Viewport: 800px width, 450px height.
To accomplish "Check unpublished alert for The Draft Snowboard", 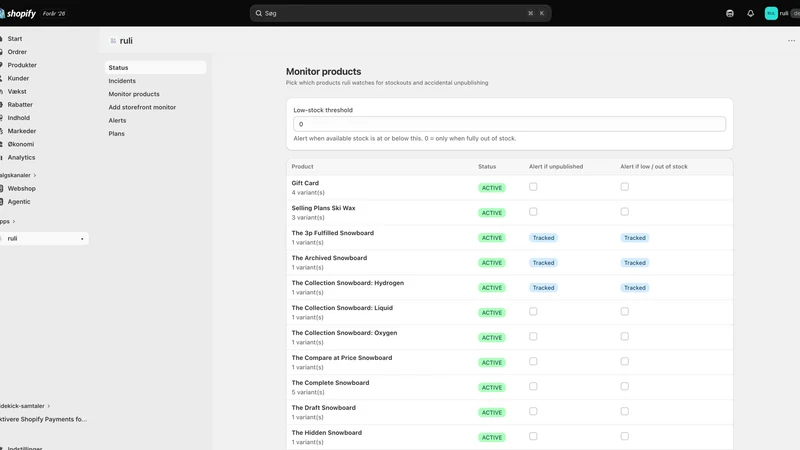I will click(x=533, y=411).
